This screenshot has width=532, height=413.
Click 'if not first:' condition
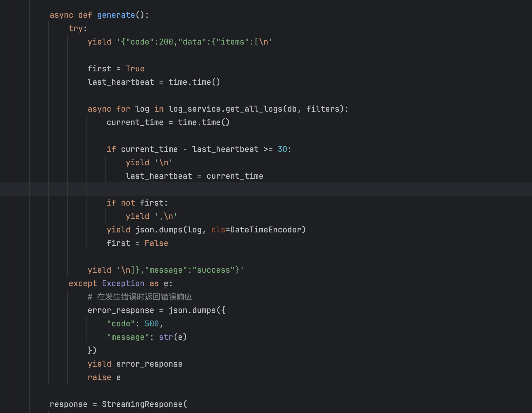[137, 203]
